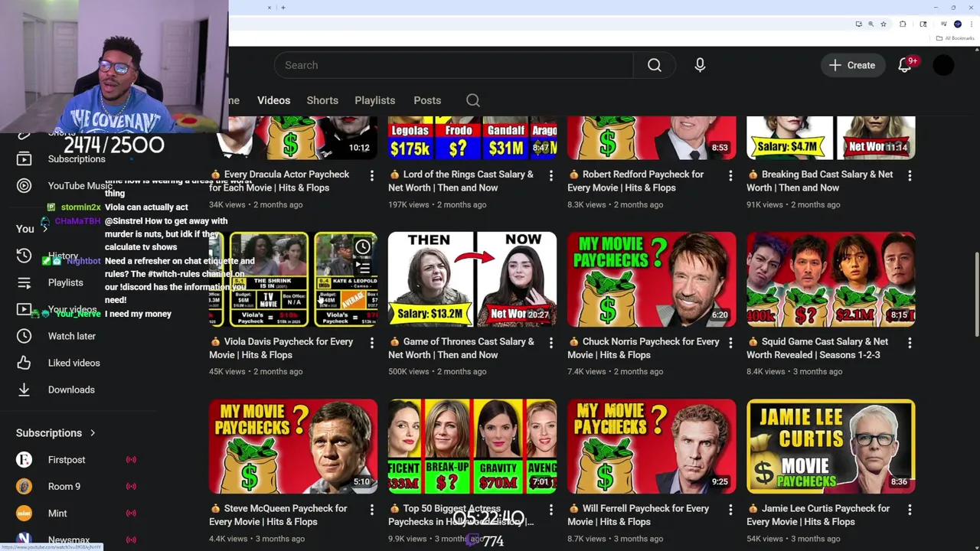Open a new browser tab
The image size is (980, 551).
pyautogui.click(x=283, y=8)
